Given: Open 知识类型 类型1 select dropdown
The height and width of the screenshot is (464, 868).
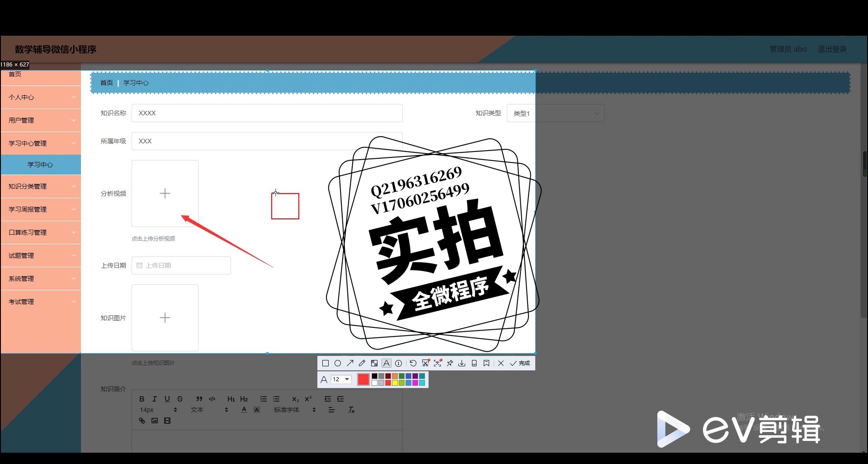Looking at the screenshot, I should [x=556, y=113].
